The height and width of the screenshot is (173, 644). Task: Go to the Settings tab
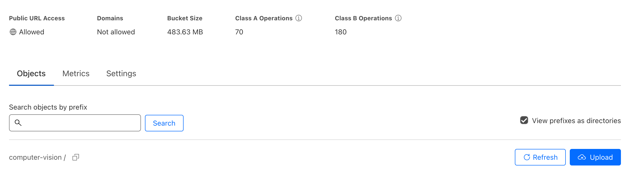121,73
